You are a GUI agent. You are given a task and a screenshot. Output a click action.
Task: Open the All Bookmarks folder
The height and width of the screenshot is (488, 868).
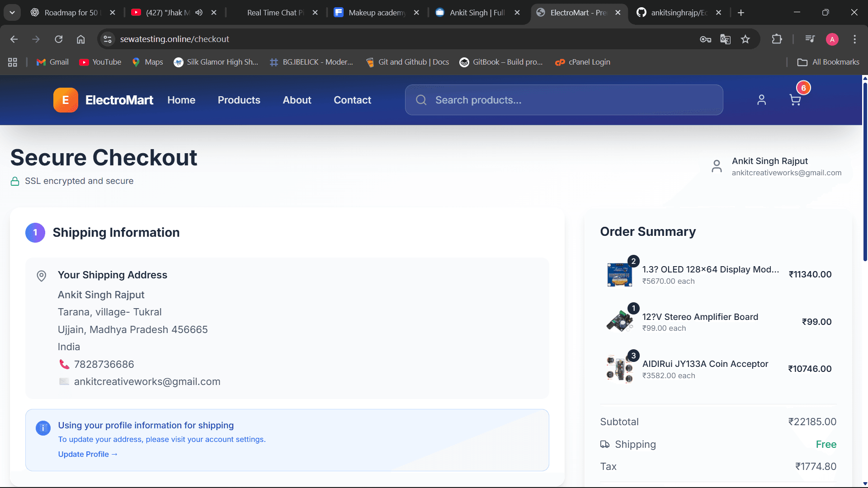828,62
